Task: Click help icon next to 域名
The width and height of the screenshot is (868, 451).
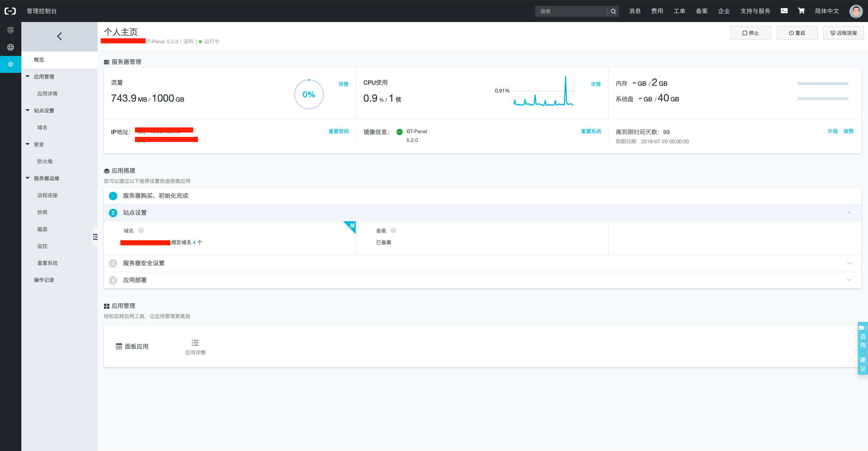Action: [x=141, y=230]
